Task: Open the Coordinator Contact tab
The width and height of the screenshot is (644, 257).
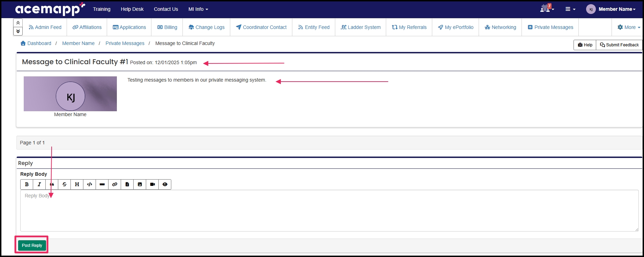Action: tap(261, 27)
